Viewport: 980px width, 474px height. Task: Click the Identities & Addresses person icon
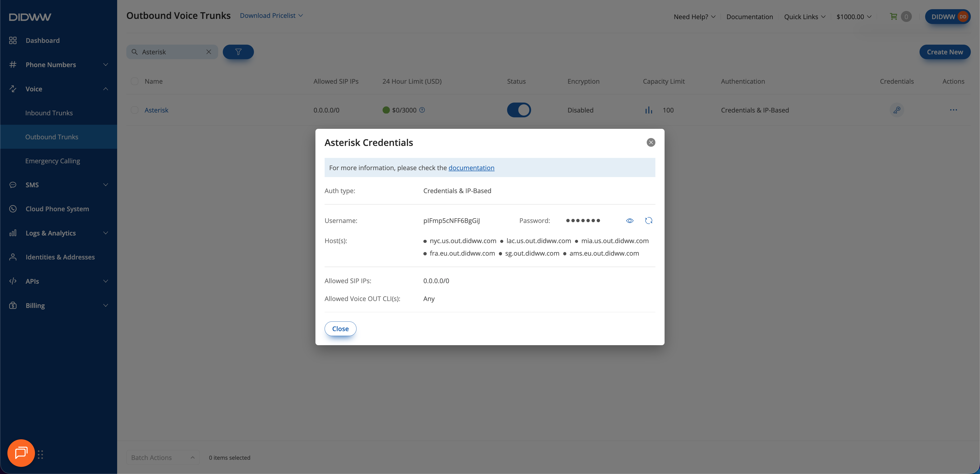coord(13,257)
